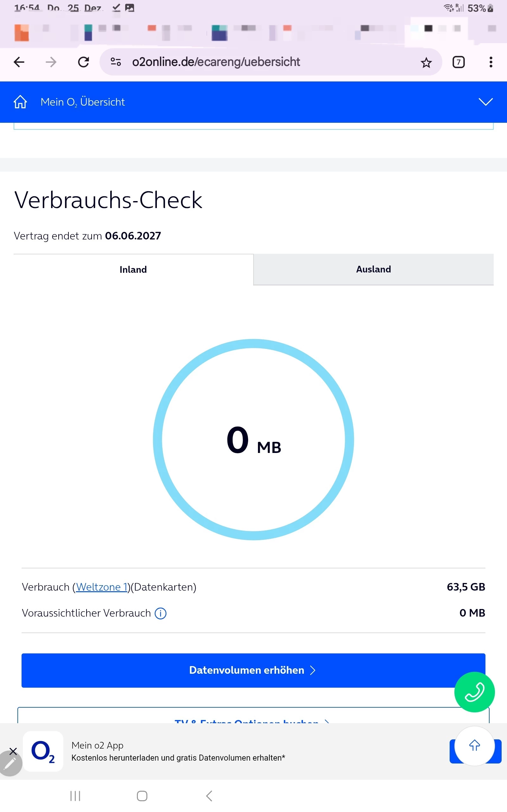Tap the scroll-to-top arrow button
Screen dimensions: 507x812
pos(474,746)
